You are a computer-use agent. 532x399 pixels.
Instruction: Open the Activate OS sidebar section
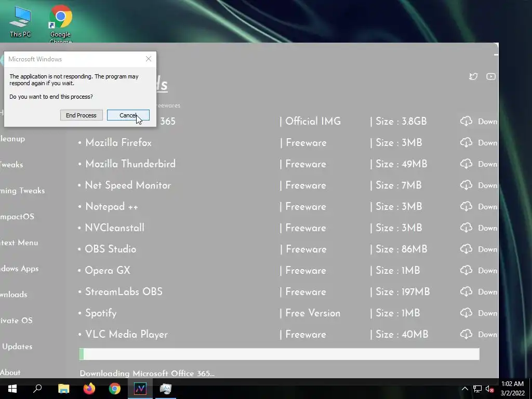click(x=16, y=321)
